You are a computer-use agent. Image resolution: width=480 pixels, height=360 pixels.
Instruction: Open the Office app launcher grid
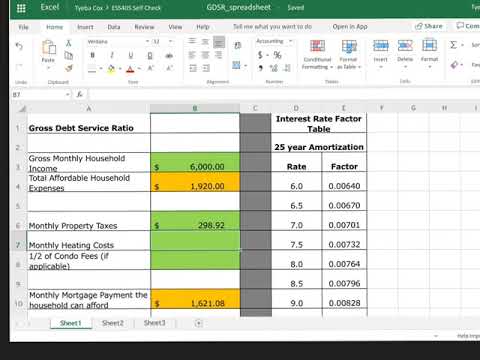pos(21,8)
